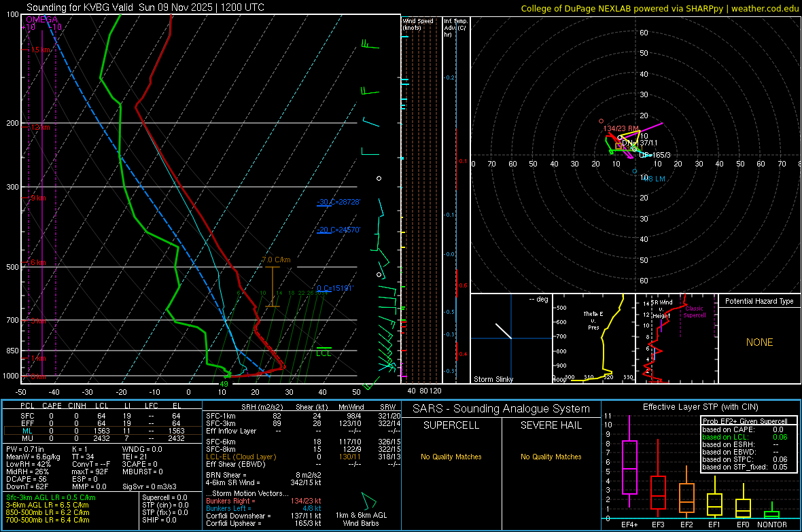Click the sounding title for KVBG
Viewport: 802px width, 532px height.
pyautogui.click(x=145, y=7)
